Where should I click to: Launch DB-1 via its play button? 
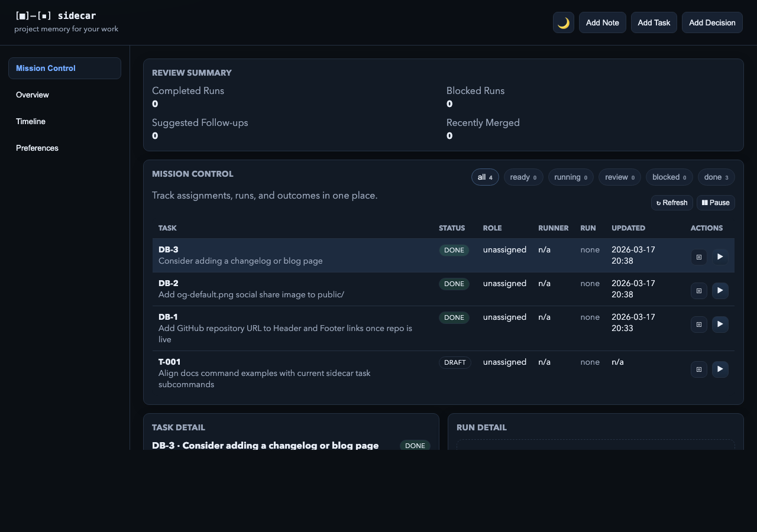tap(720, 325)
